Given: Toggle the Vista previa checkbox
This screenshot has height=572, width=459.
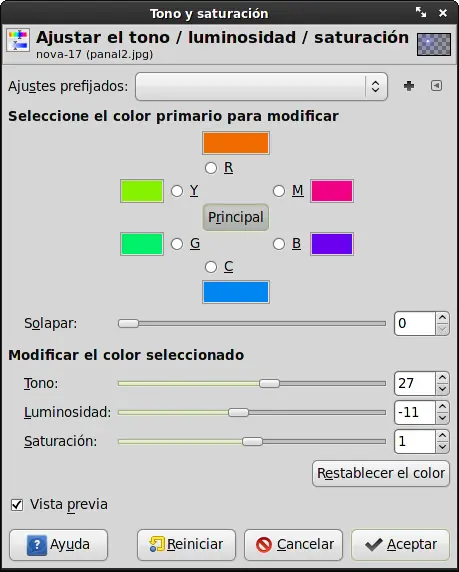Looking at the screenshot, I should coord(17,505).
